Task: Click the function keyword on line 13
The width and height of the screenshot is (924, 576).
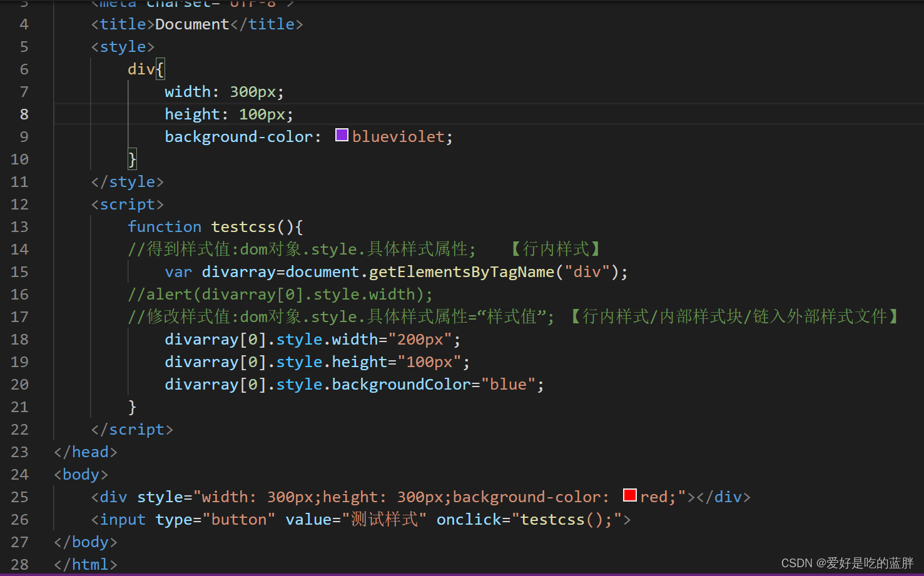Action: pyautogui.click(x=165, y=226)
